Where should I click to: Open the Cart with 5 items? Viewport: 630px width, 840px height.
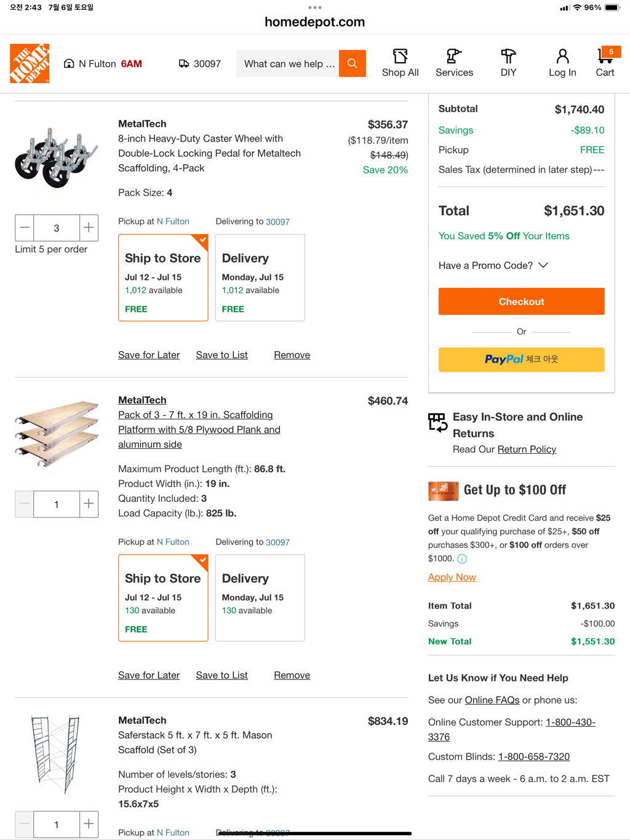tap(605, 63)
